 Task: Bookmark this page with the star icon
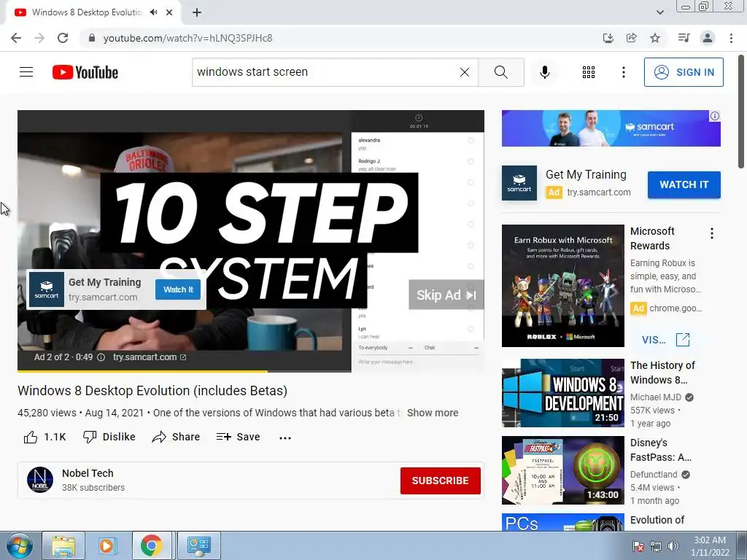(655, 38)
